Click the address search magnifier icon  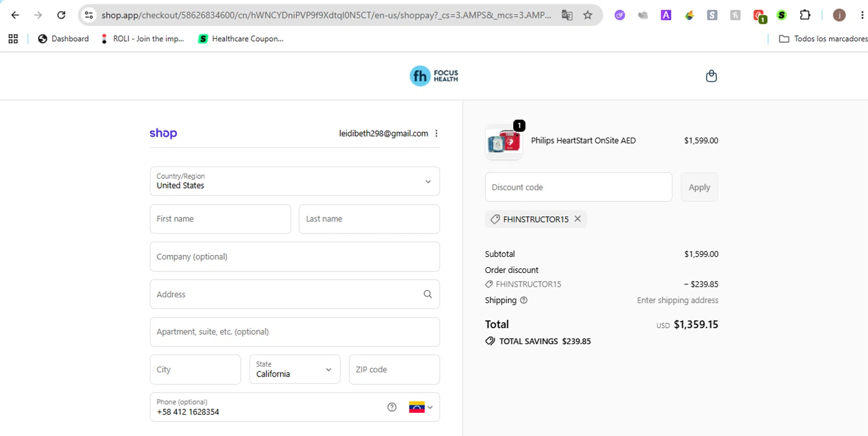click(x=428, y=294)
